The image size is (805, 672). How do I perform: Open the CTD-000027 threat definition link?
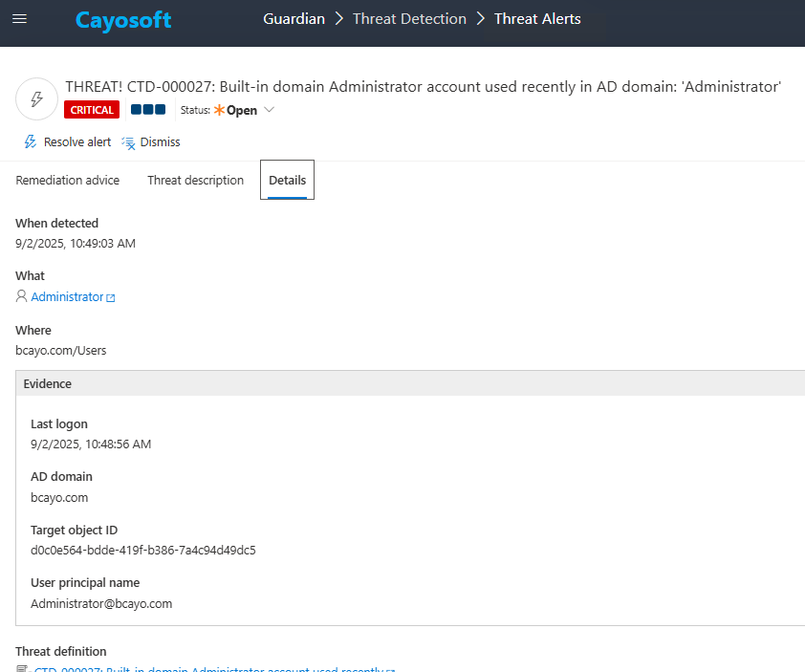[208, 669]
